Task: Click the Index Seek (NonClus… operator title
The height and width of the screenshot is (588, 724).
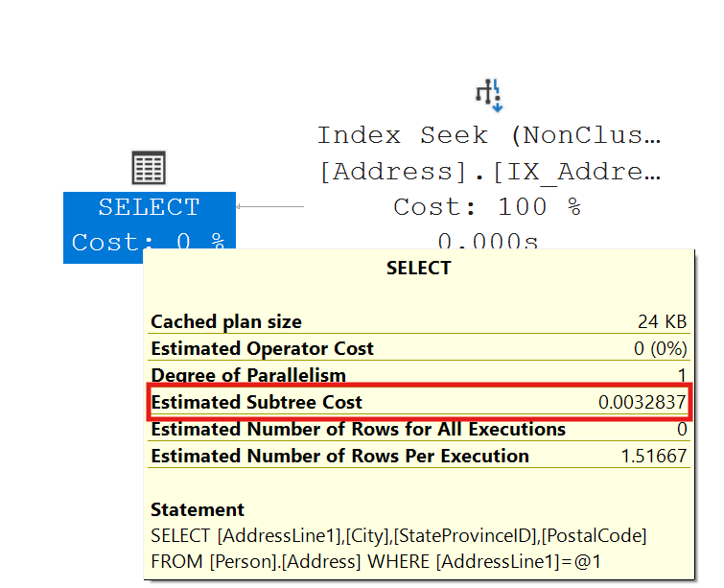Action: click(489, 136)
